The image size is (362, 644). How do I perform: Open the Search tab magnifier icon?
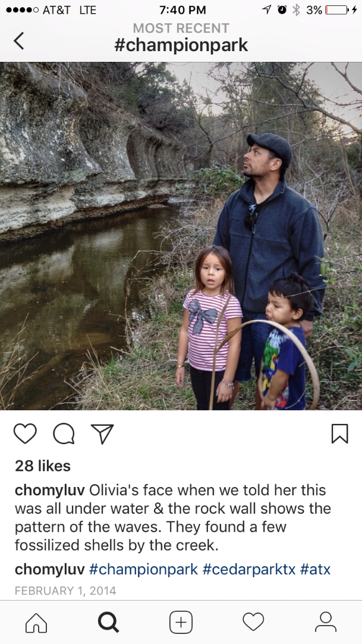108,622
